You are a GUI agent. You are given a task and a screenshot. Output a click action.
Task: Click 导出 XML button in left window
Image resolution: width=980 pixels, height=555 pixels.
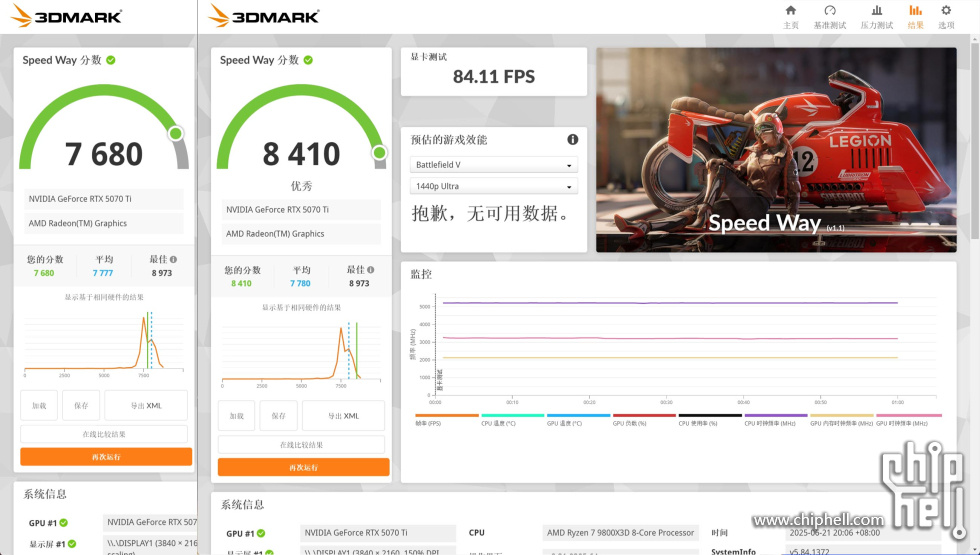(146, 405)
